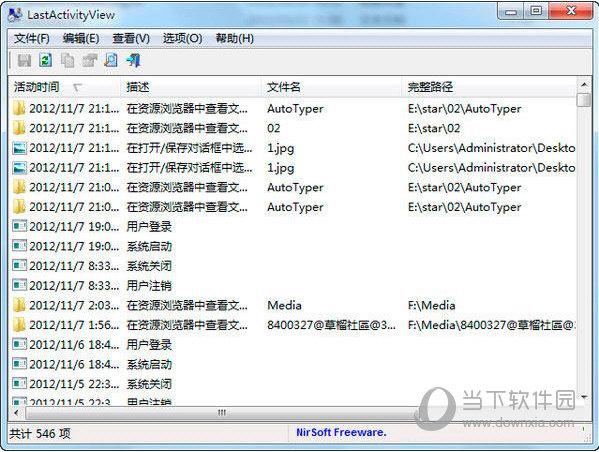This screenshot has width=599, height=452.
Task: Sort by the 文件名 column header
Action: coord(331,87)
